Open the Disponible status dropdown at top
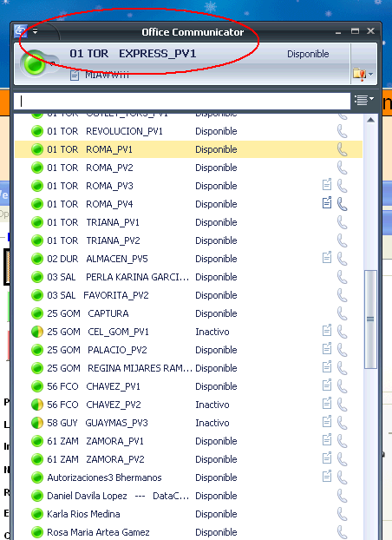 [308, 54]
